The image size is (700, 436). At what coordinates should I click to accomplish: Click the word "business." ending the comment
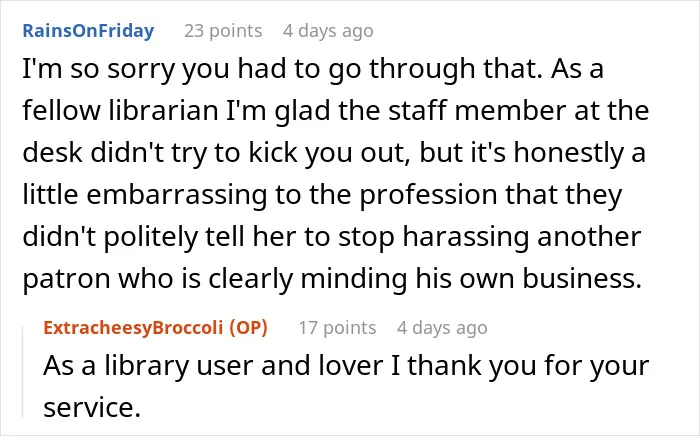tap(582, 278)
